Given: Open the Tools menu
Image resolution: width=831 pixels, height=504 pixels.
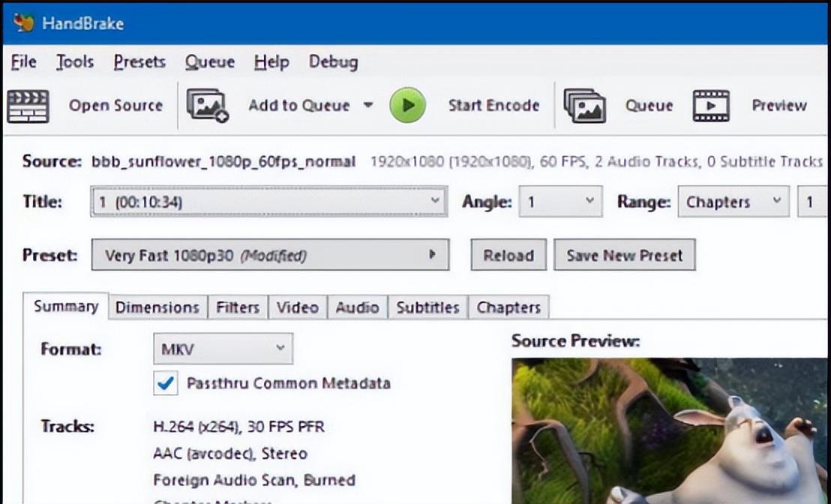Looking at the screenshot, I should (x=75, y=62).
